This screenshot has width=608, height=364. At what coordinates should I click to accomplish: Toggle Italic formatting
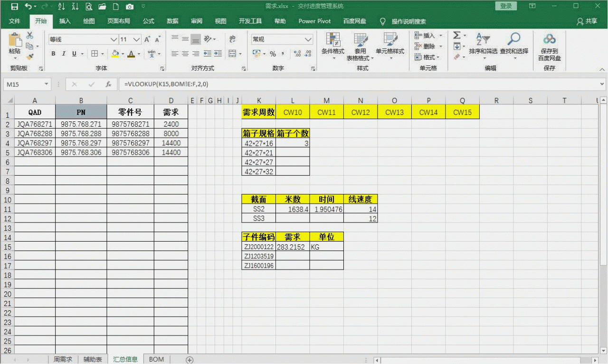coord(64,54)
